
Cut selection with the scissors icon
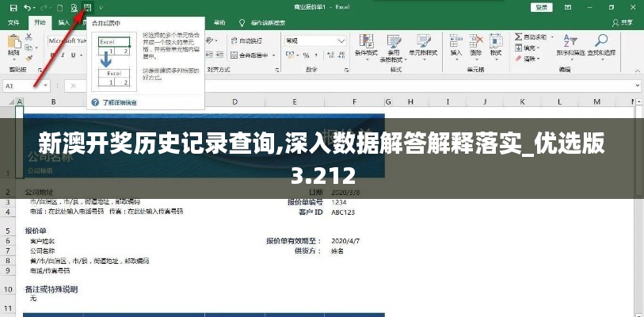pos(29,37)
